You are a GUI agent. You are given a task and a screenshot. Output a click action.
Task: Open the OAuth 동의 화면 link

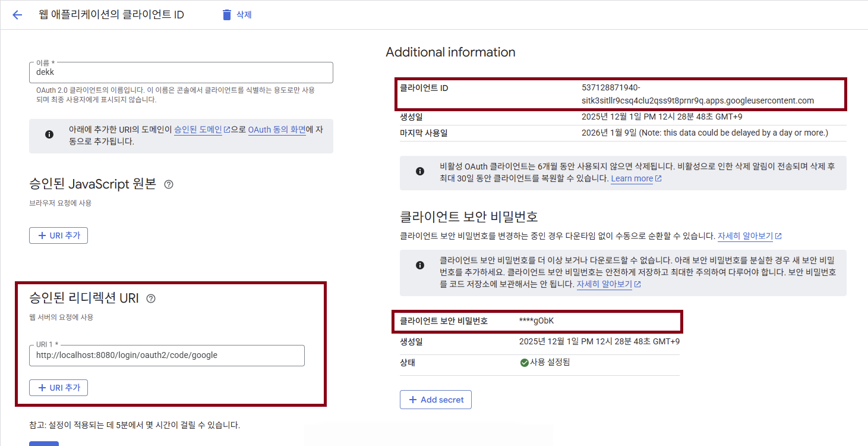[276, 130]
